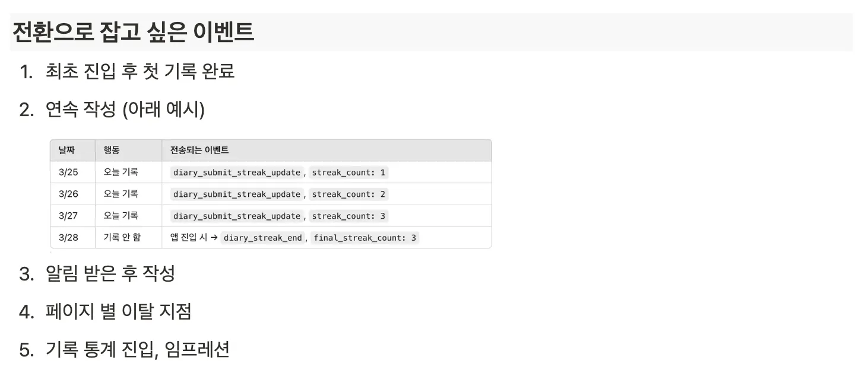Click the 3/25 date cell

click(68, 173)
